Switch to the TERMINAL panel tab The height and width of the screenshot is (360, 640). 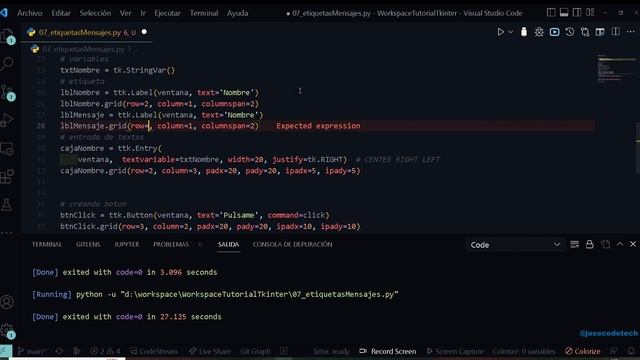point(47,244)
